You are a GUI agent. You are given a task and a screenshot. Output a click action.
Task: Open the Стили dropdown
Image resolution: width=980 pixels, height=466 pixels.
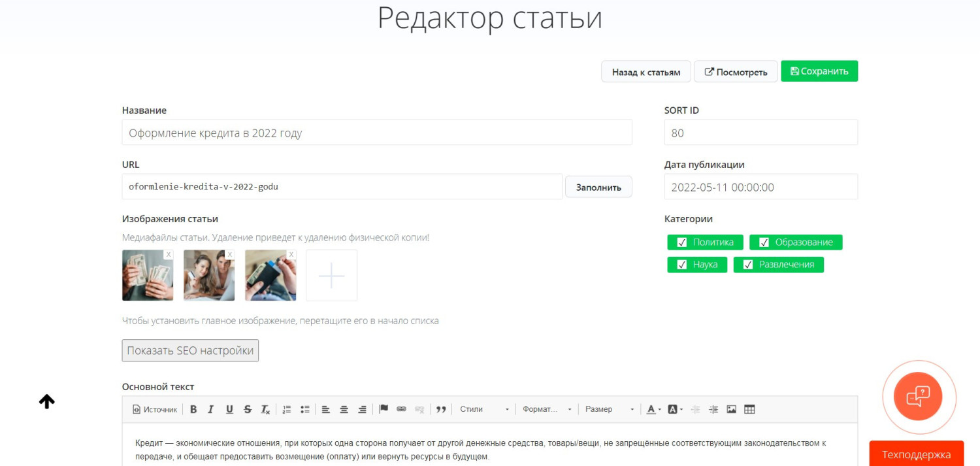(x=483, y=409)
